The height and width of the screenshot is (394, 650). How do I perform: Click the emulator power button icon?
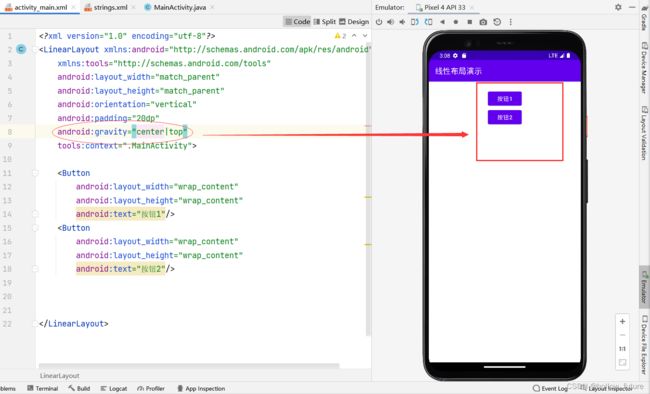(378, 22)
